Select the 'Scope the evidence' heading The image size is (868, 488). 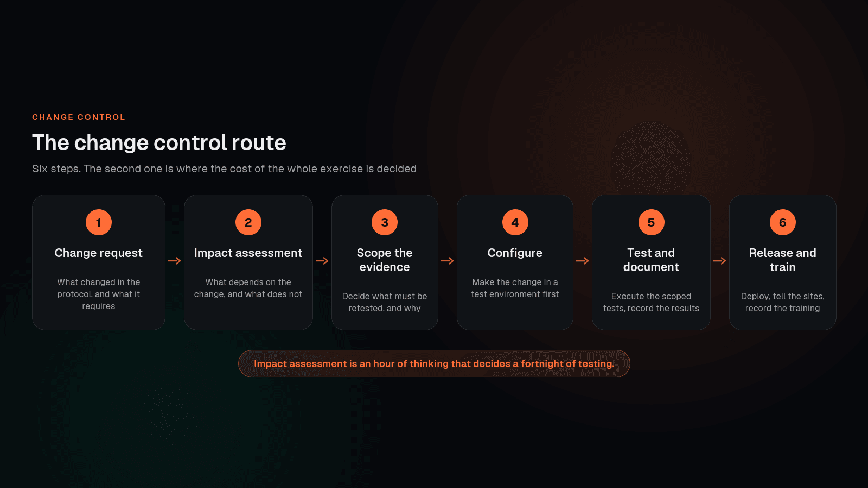point(385,260)
